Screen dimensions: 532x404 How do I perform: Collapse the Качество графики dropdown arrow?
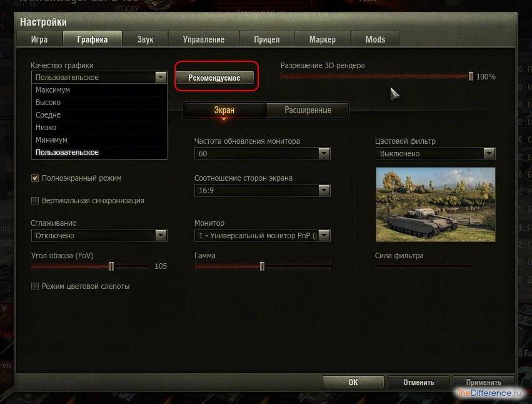161,78
